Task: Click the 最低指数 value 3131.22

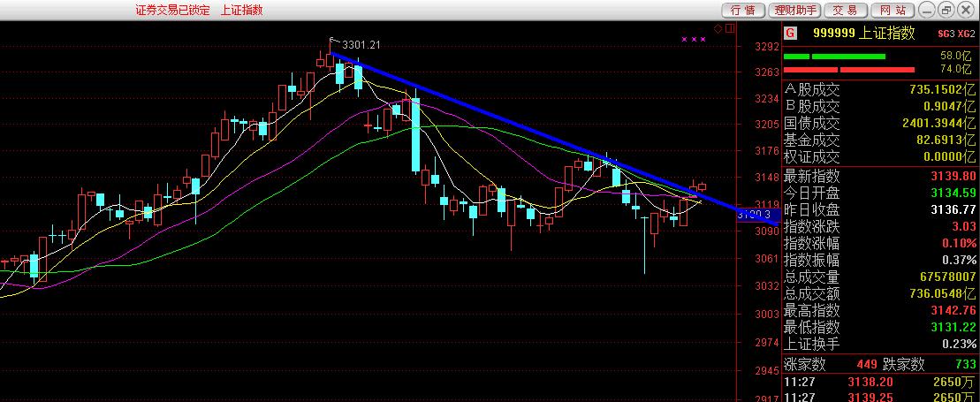Action: tap(953, 327)
